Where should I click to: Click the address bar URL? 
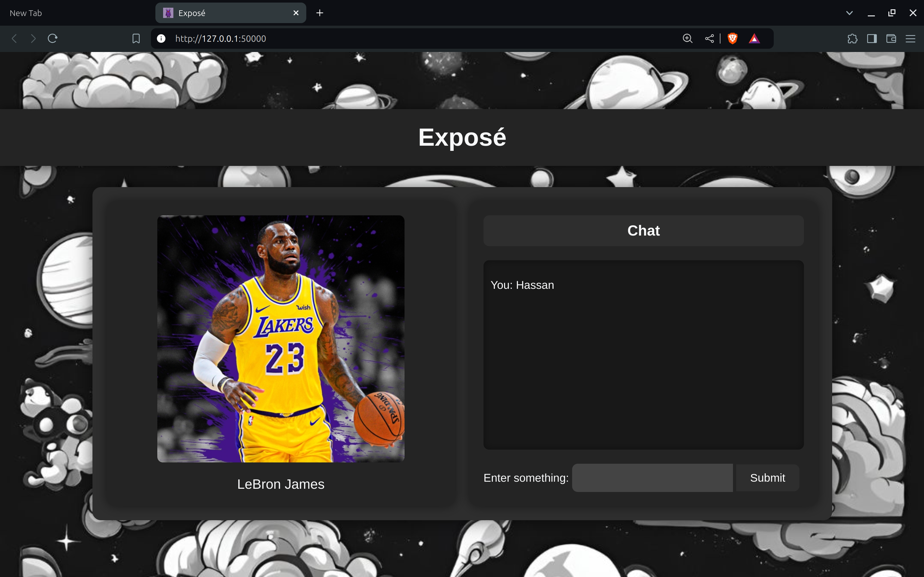pyautogui.click(x=221, y=39)
